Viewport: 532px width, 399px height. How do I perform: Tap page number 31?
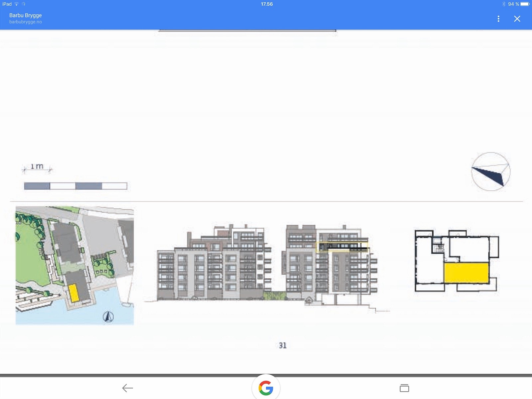click(283, 345)
